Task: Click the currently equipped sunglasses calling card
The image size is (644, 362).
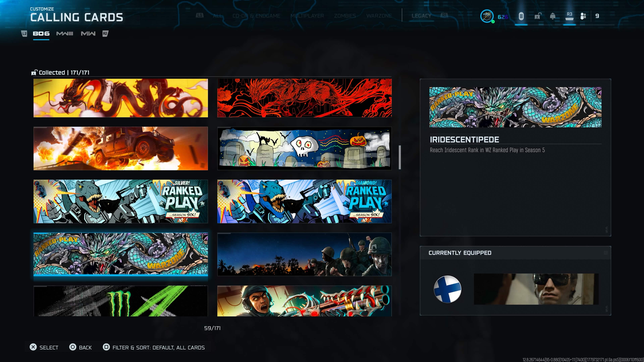Action: pyautogui.click(x=536, y=289)
